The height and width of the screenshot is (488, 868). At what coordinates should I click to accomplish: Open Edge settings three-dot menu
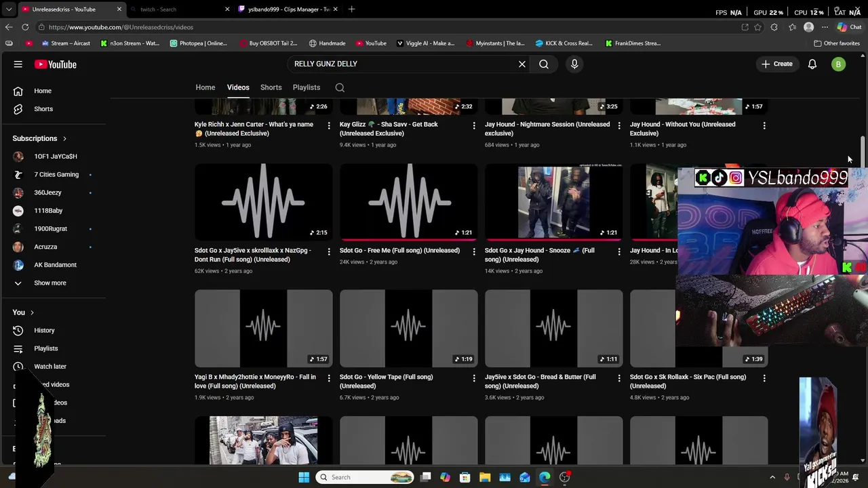click(825, 27)
